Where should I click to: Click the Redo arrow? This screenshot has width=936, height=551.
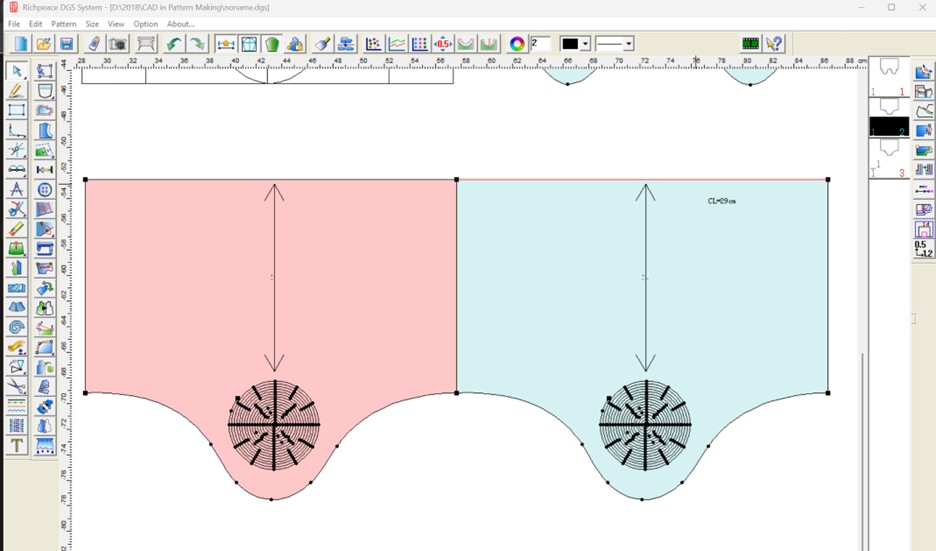[x=198, y=44]
